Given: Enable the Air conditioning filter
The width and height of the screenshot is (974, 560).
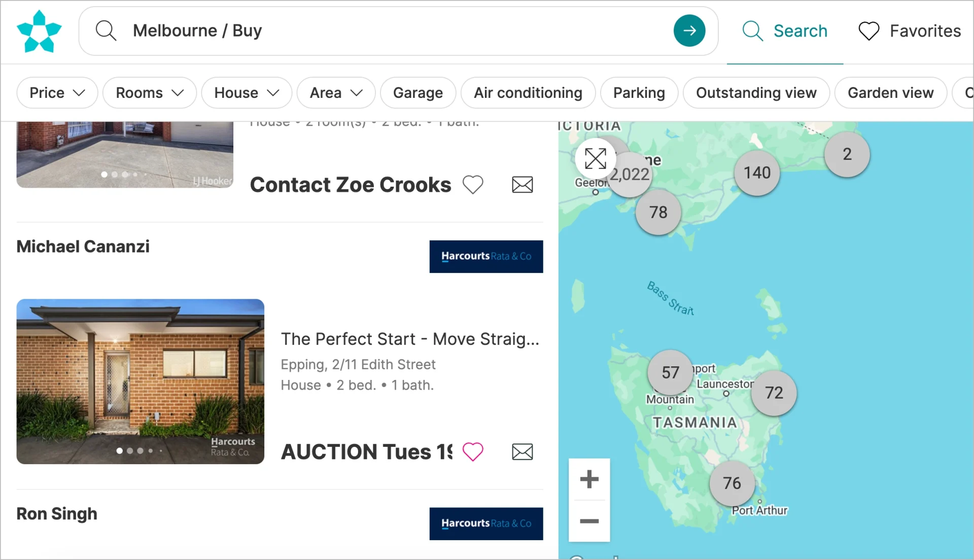Looking at the screenshot, I should [528, 93].
